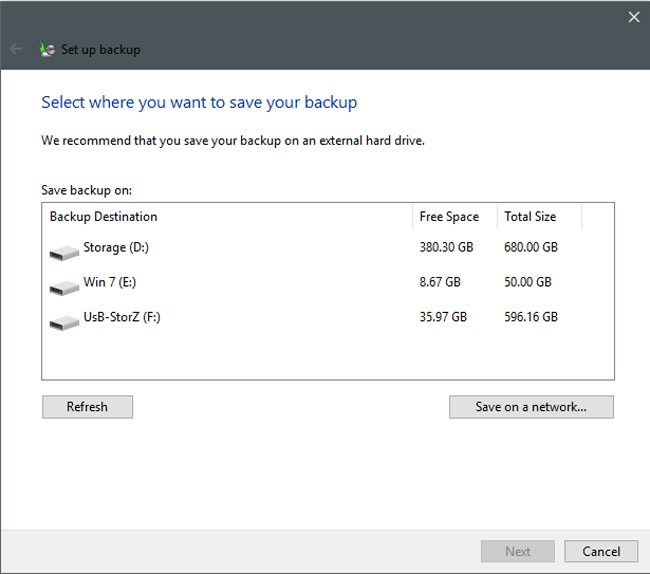650x574 pixels.
Task: Click the back arrow in title bar
Action: pos(16,49)
